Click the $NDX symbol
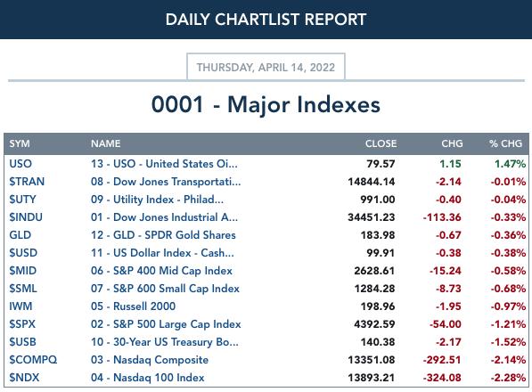The height and width of the screenshot is (392, 532). (24, 378)
